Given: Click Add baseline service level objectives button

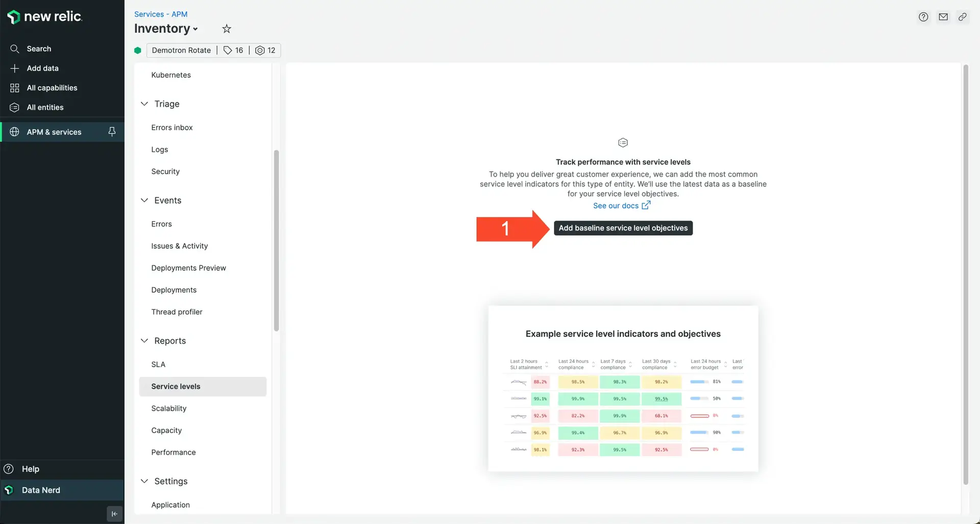Looking at the screenshot, I should (623, 228).
